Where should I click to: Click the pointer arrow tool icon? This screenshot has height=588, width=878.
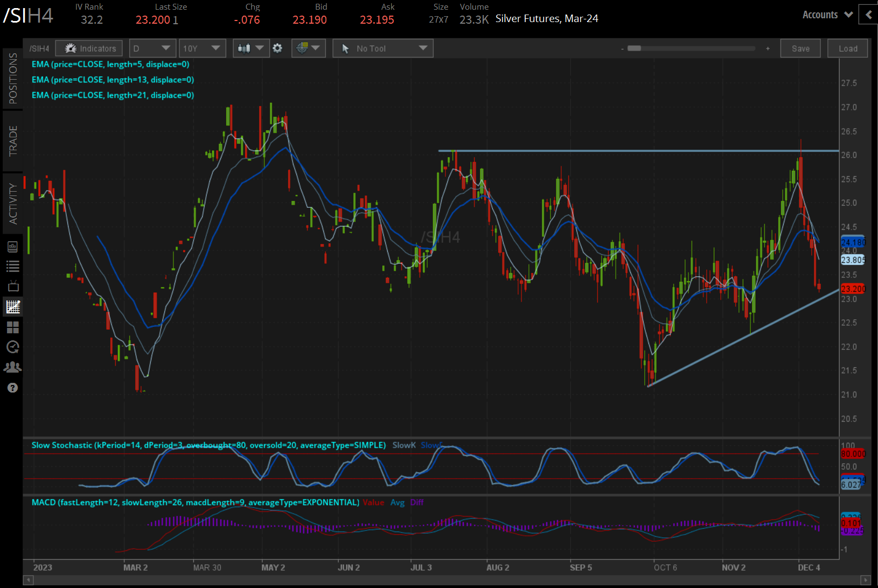[x=345, y=48]
